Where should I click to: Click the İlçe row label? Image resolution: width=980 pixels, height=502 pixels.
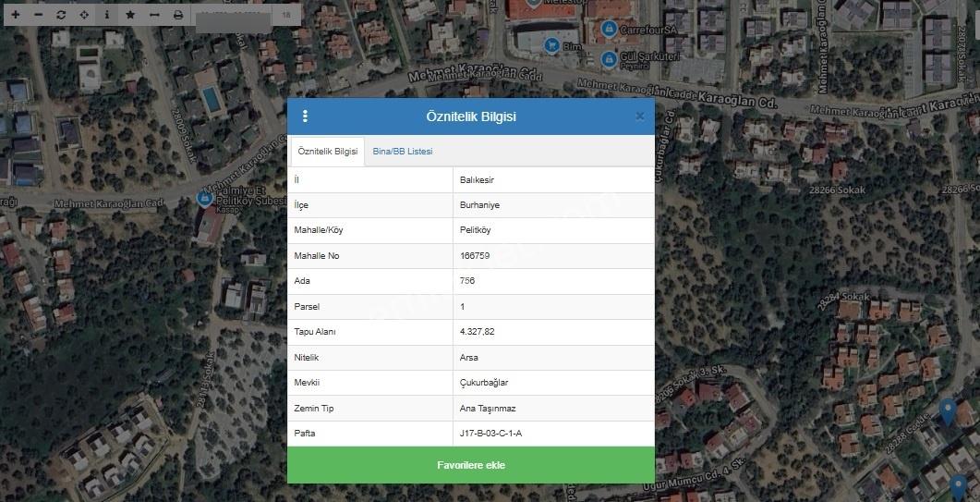301,205
